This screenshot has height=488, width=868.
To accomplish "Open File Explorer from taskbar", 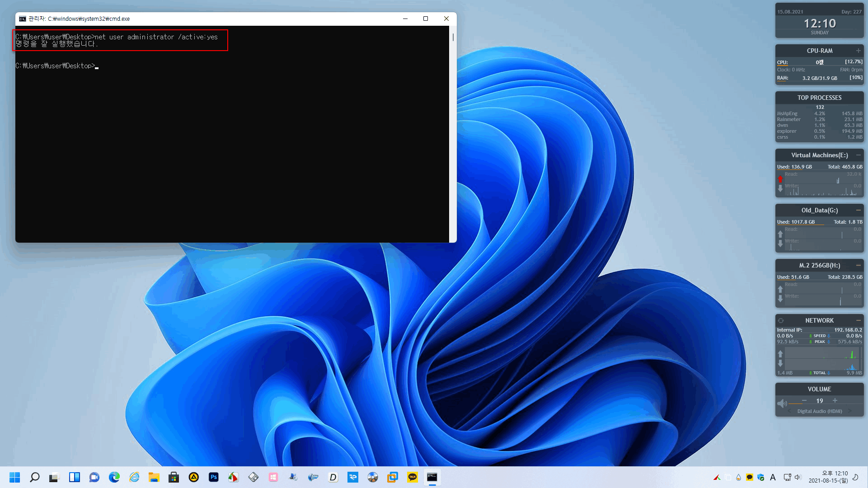I will click(x=154, y=477).
